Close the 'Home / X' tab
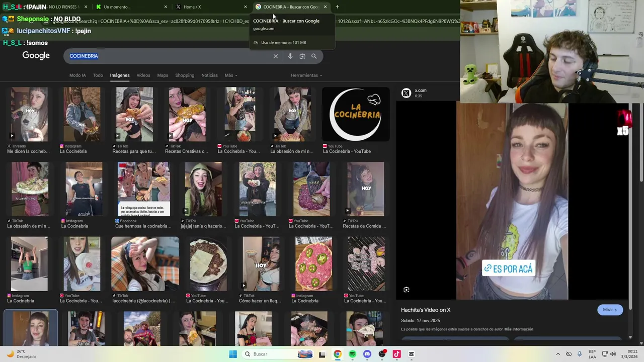This screenshot has width=644, height=362. point(246,7)
